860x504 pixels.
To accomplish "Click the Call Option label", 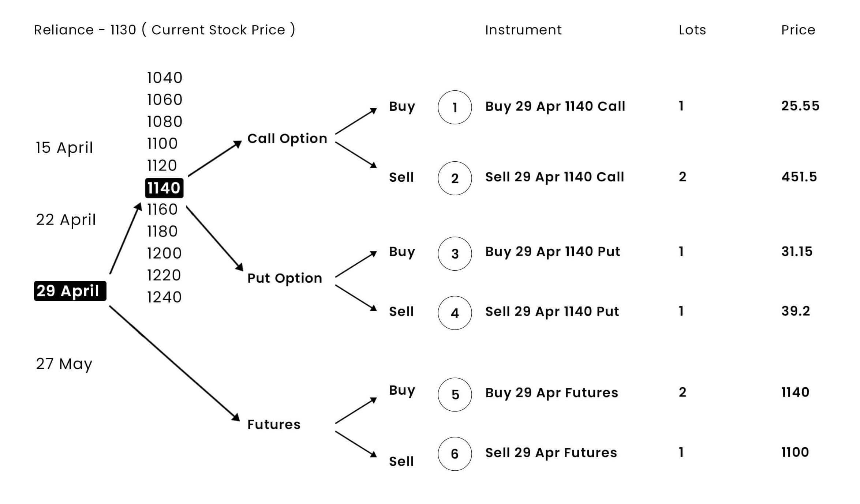I will pos(287,139).
